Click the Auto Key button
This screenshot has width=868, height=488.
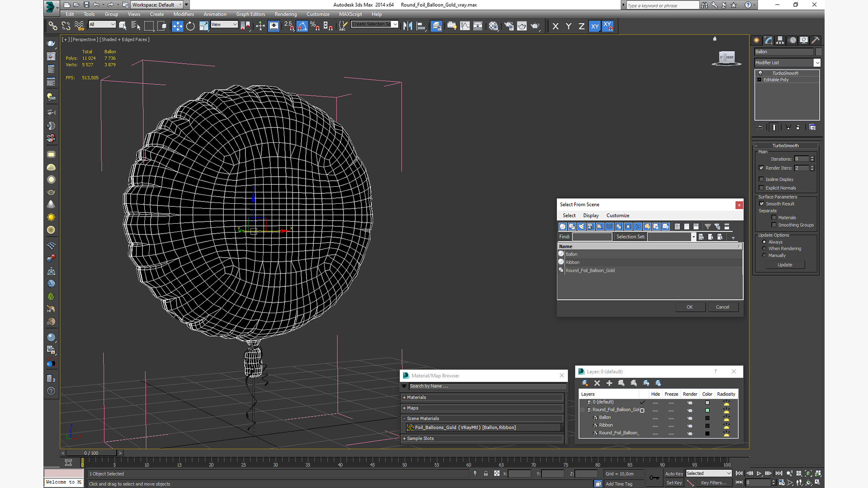pos(674,474)
